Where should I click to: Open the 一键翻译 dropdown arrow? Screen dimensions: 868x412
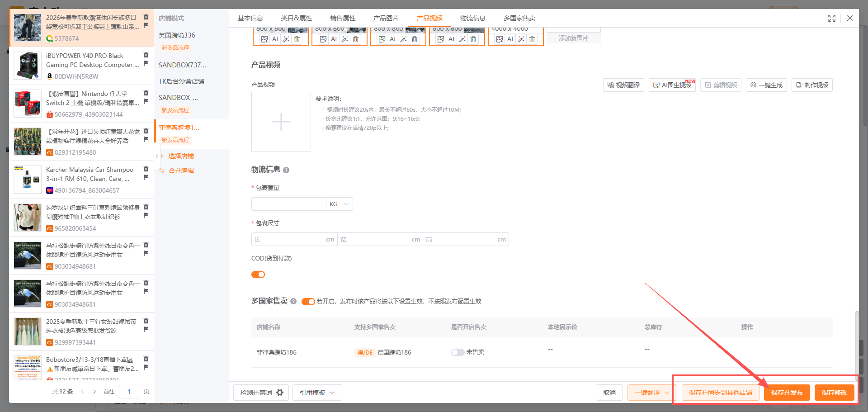click(x=667, y=393)
